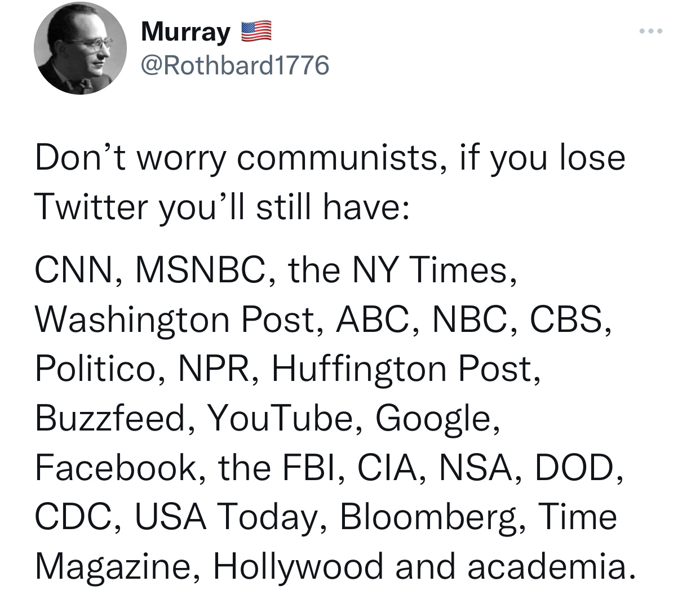The width and height of the screenshot is (700, 599).
Task: Select the word "Facebook"
Action: tap(117, 468)
